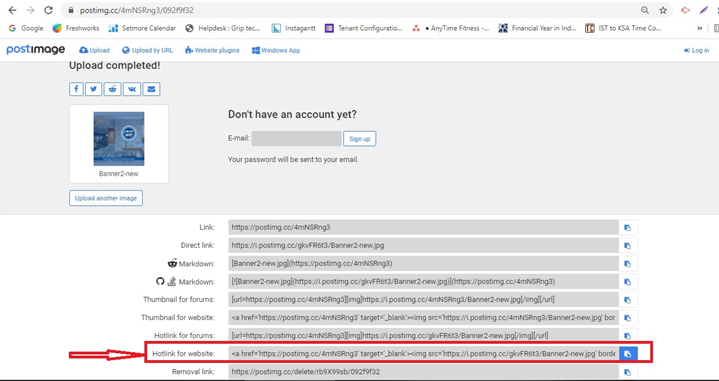Click the red extension icon near star
The height and width of the screenshot is (381, 719).
[686, 10]
